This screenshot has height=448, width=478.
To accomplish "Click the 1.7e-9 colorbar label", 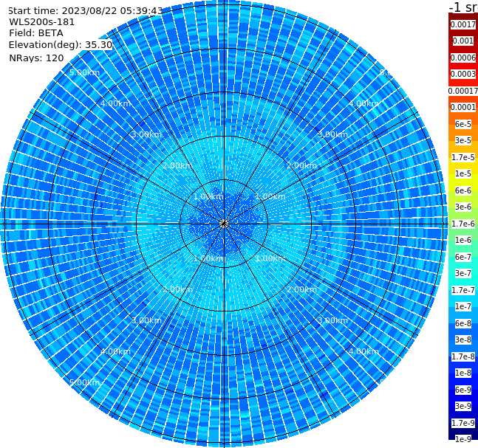I will point(463,423).
